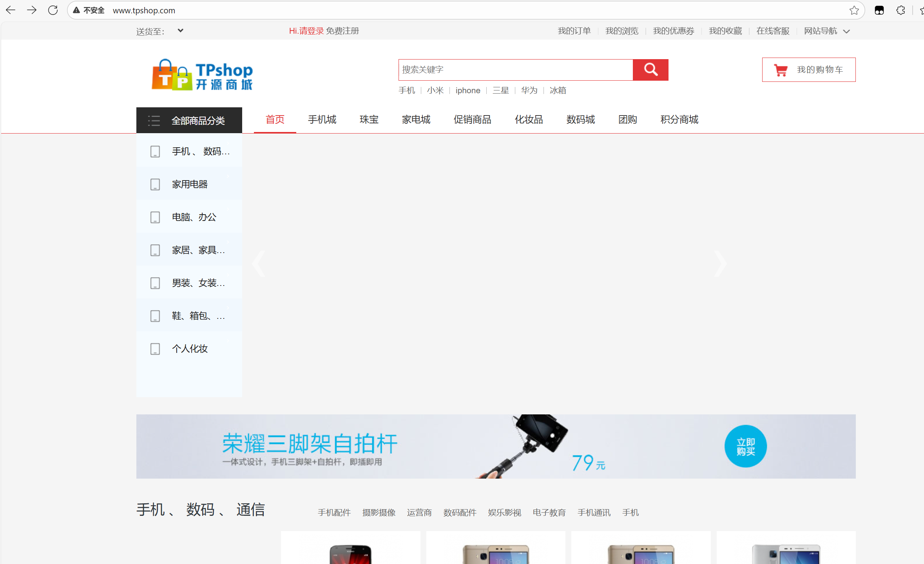Bookmark the page using the star icon
Viewport: 924px width, 564px height.
click(x=853, y=10)
